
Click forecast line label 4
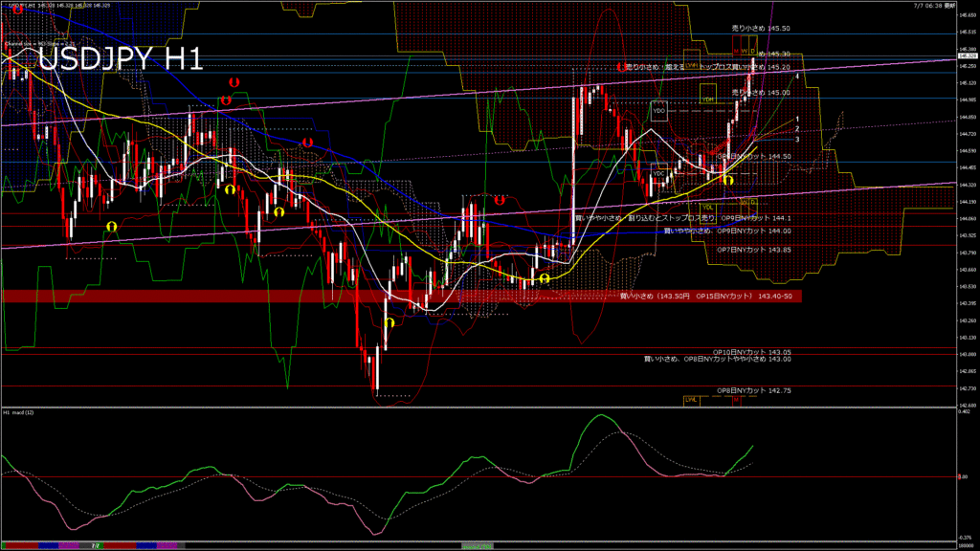coord(797,77)
